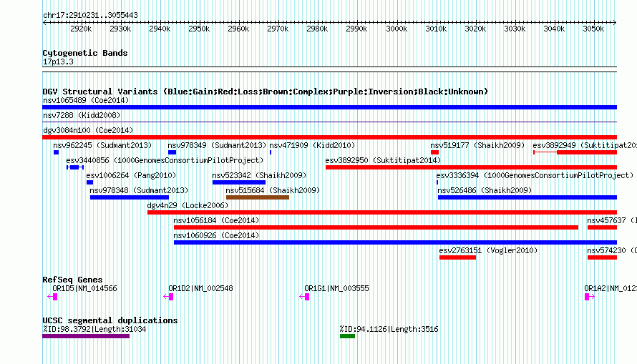Click the OR1D2|NM_002548 gene label
The width and height of the screenshot is (637, 364).
[200, 288]
